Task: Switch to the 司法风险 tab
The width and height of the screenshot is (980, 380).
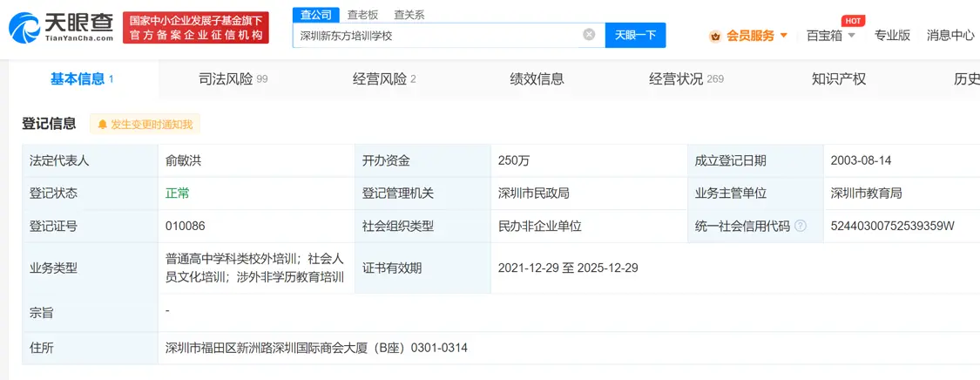Action: [233, 79]
